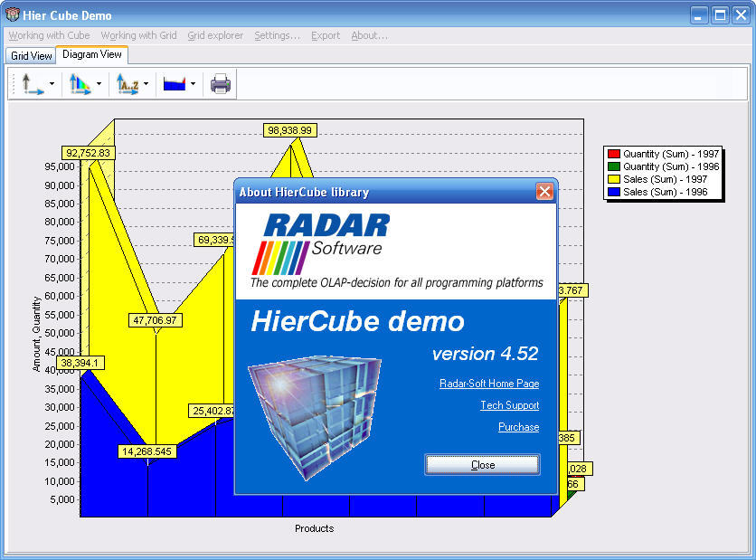Open dropdown arrow next to A..Z icon
Screen dimensions: 756x560
pyautogui.click(x=146, y=85)
